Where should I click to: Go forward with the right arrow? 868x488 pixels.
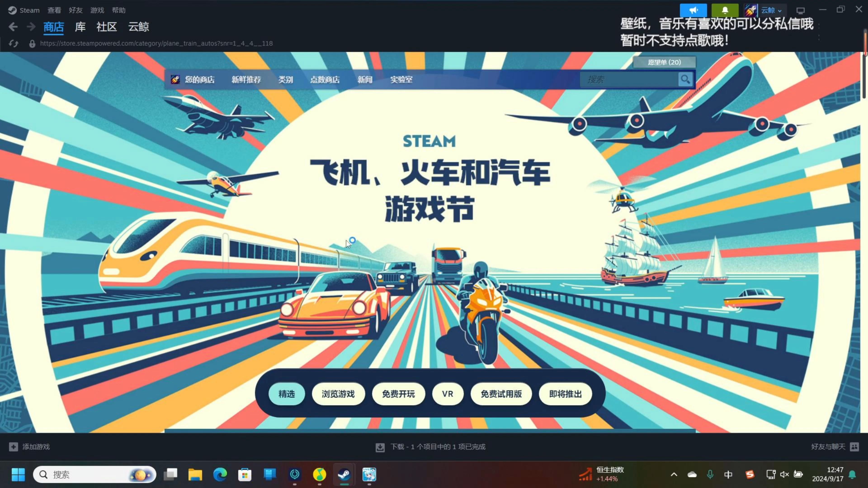[31, 27]
